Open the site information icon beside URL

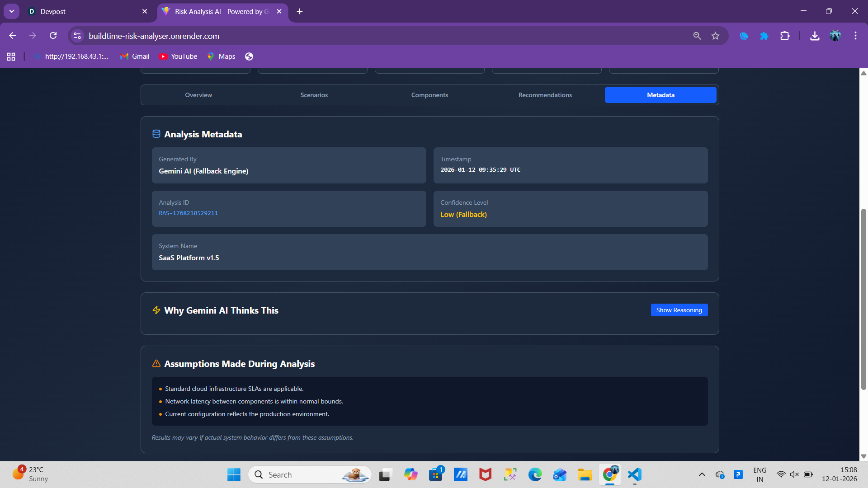point(77,36)
